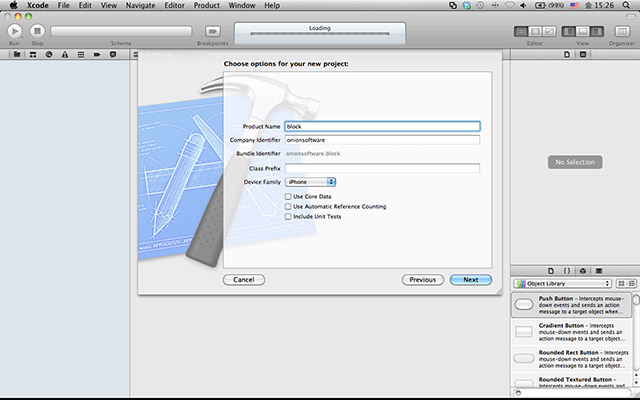Toggle the utilities pane View button
Viewport: 640px width, 400px height.
coord(597,31)
